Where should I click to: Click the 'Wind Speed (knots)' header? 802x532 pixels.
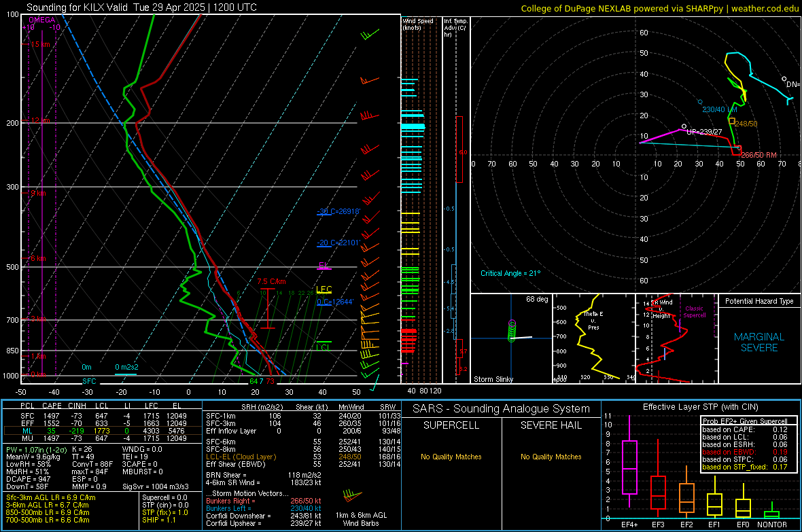pos(417,24)
